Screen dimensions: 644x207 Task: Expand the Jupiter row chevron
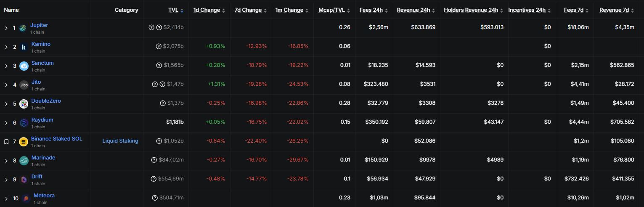6,28
